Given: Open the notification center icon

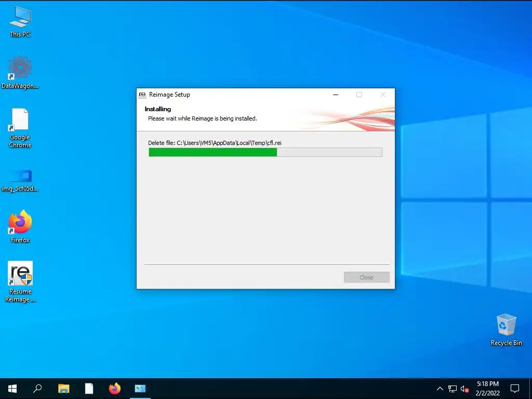Looking at the screenshot, I should (515, 389).
